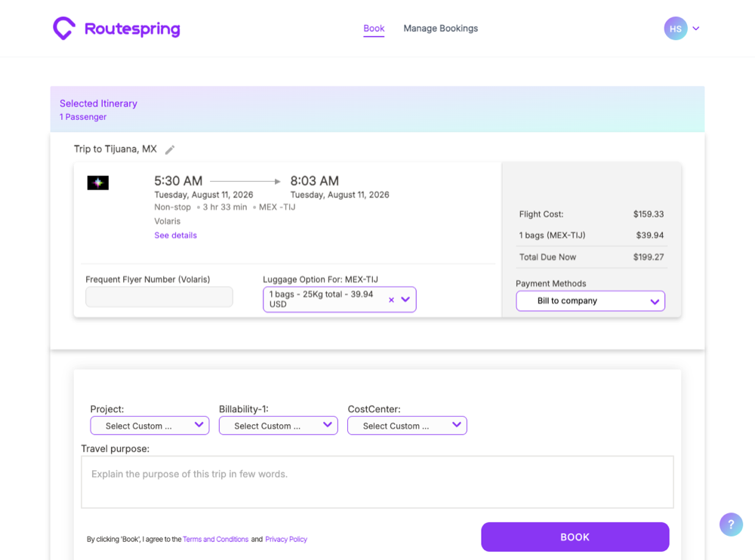Click the Selected Itinerary heading

(x=98, y=103)
